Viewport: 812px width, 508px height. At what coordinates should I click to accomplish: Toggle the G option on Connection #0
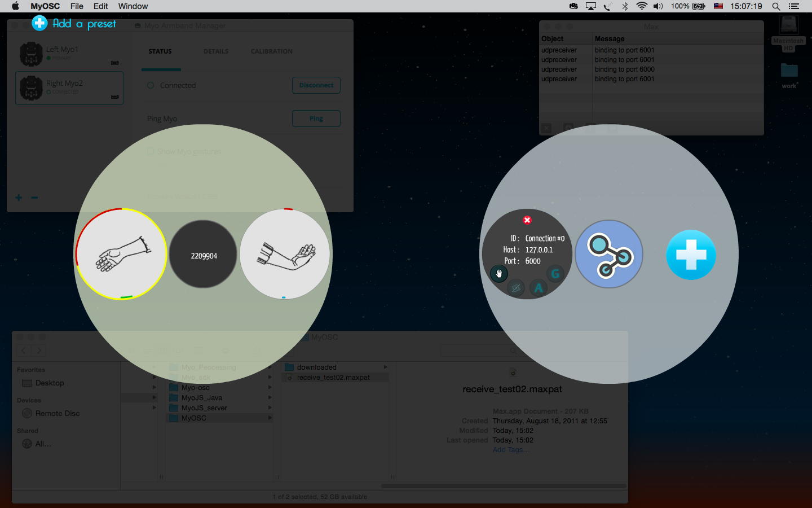click(555, 274)
